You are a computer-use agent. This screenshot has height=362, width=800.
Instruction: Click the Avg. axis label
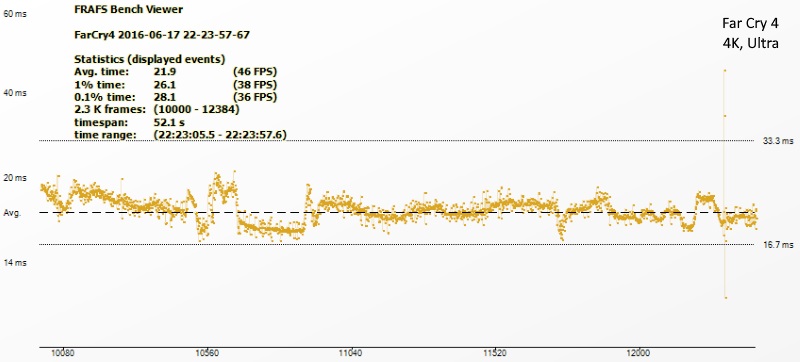[12, 213]
